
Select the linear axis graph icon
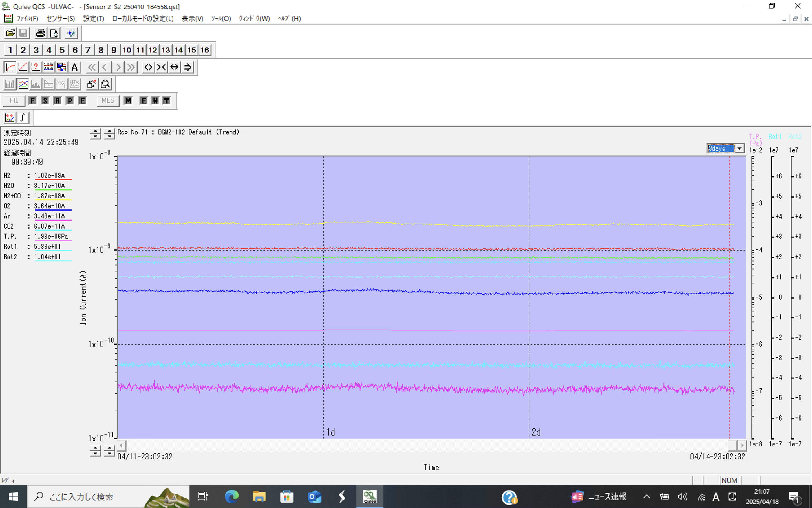tap(23, 67)
